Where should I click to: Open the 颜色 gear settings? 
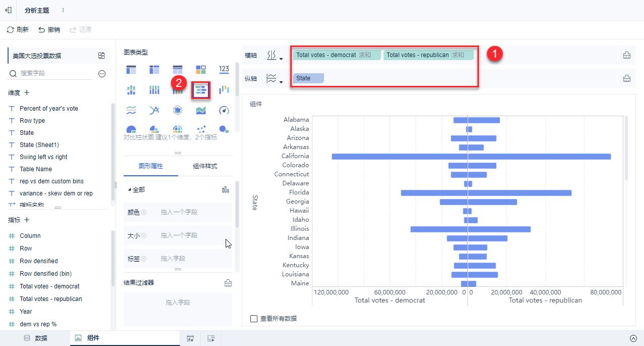pyautogui.click(x=144, y=213)
